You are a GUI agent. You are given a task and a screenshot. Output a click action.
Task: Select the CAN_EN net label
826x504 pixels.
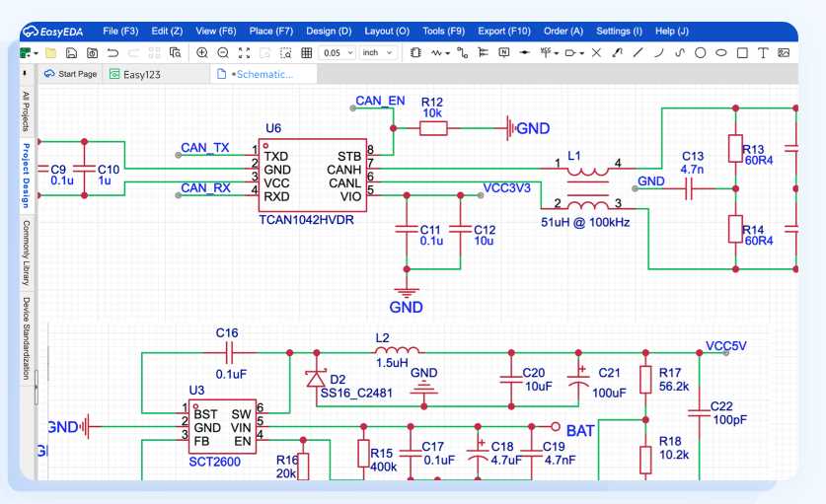tap(380, 101)
